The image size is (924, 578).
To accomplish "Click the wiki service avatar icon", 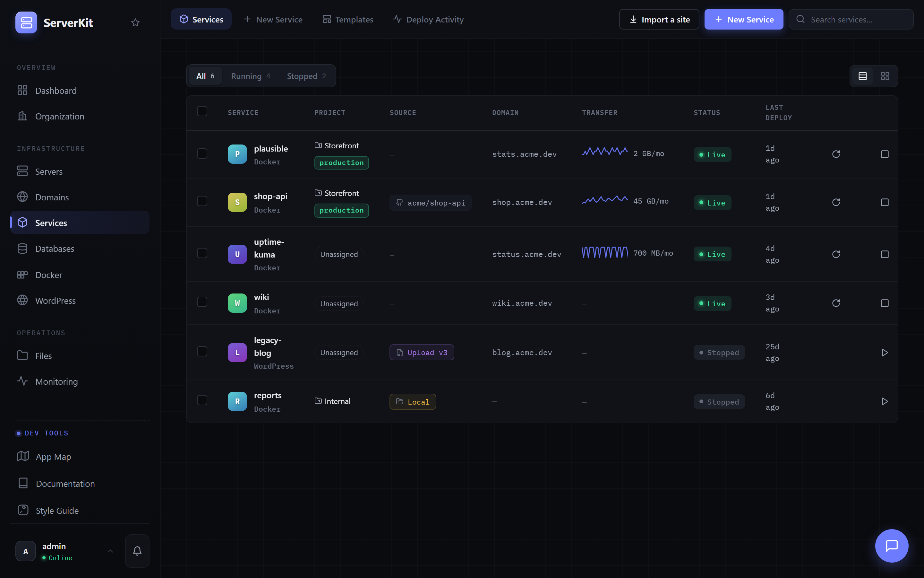I will point(237,303).
